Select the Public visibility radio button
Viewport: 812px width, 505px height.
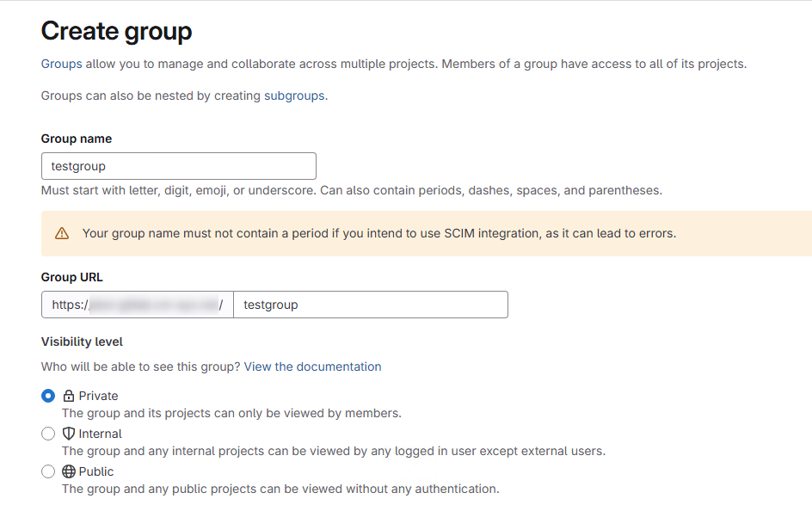tap(48, 471)
